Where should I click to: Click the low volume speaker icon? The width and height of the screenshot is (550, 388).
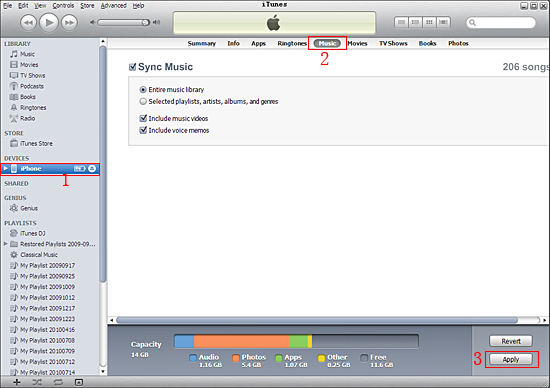click(92, 22)
